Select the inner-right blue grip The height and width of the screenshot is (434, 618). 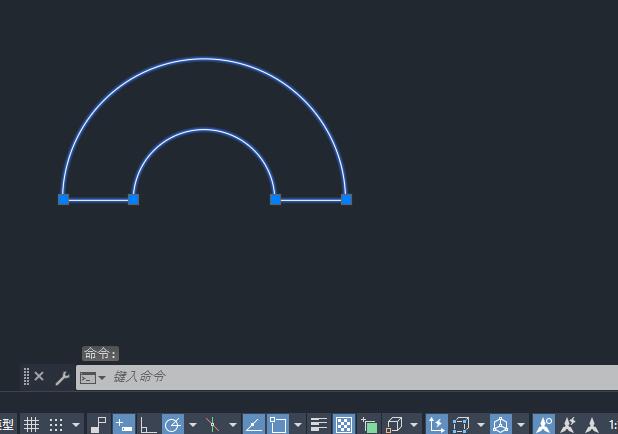(275, 199)
